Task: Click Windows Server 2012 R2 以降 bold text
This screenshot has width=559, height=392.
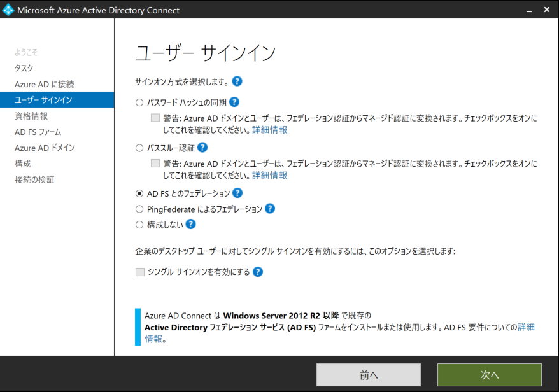Action: click(x=281, y=316)
